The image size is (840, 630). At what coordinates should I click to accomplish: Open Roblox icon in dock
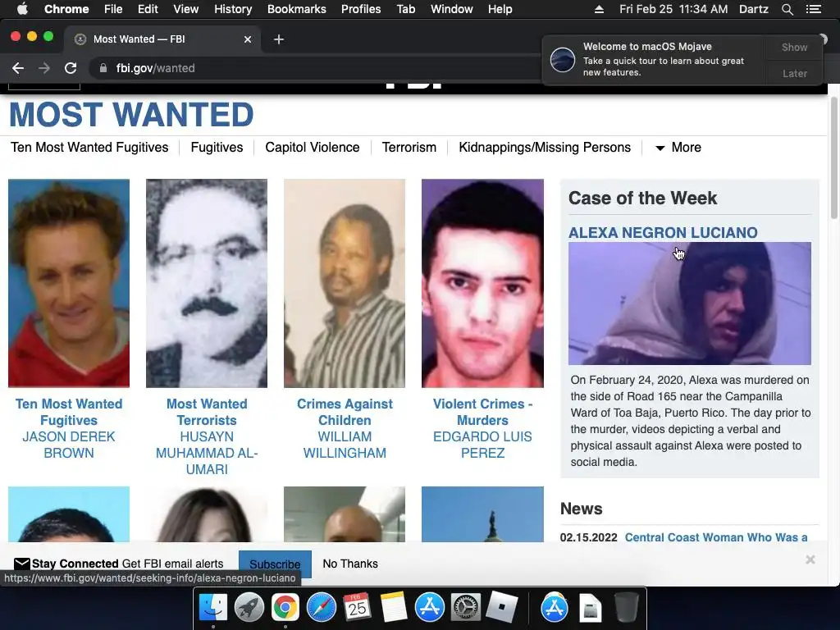tap(501, 608)
